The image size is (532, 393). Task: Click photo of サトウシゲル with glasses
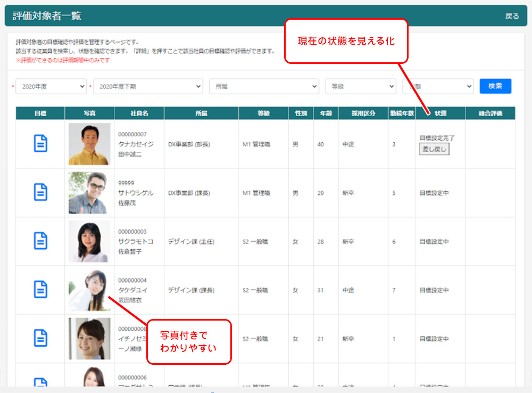click(89, 193)
